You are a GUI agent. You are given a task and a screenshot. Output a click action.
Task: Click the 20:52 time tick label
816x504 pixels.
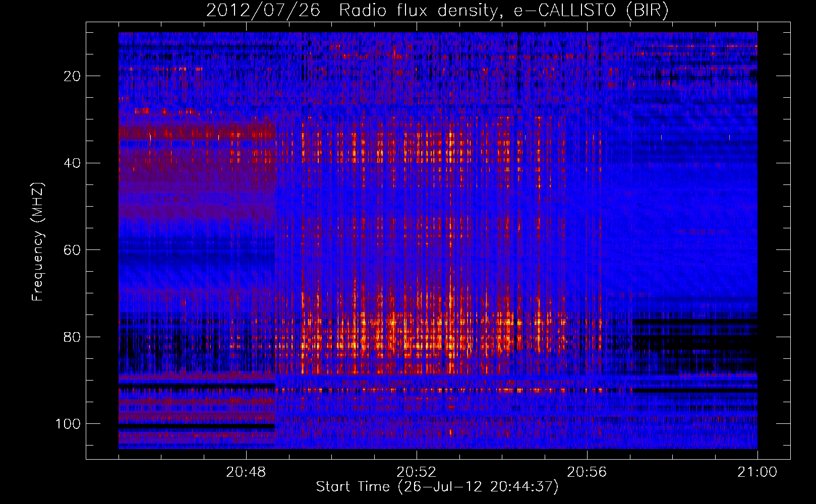pyautogui.click(x=416, y=472)
